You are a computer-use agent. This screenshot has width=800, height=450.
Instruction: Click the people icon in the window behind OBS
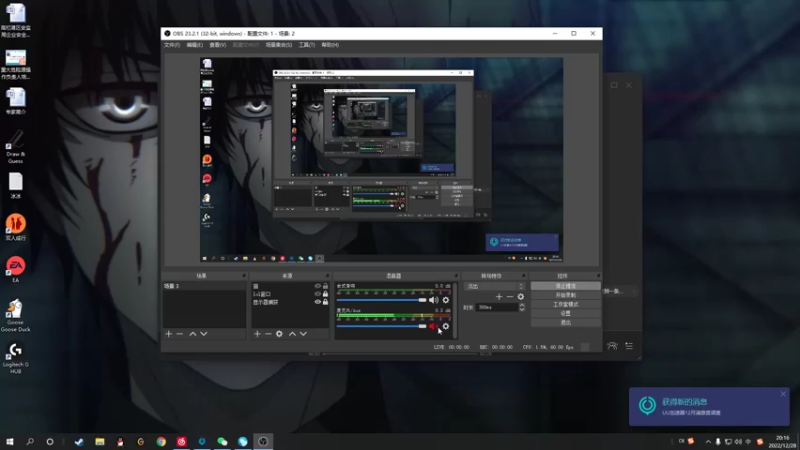[612, 346]
